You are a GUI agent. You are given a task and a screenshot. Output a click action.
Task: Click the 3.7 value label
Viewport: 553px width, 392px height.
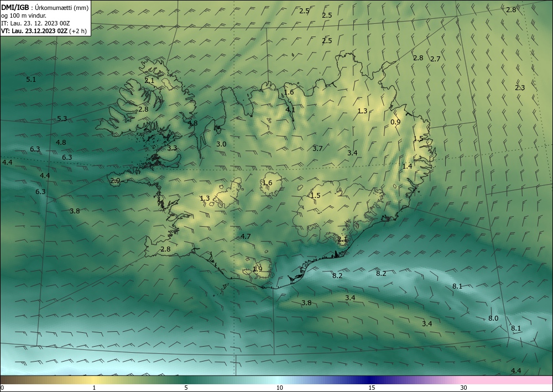pos(318,148)
